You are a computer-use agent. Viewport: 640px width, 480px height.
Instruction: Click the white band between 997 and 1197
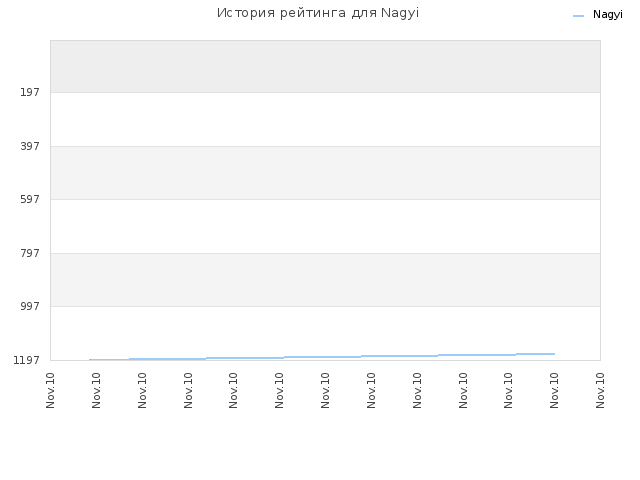tap(325, 331)
